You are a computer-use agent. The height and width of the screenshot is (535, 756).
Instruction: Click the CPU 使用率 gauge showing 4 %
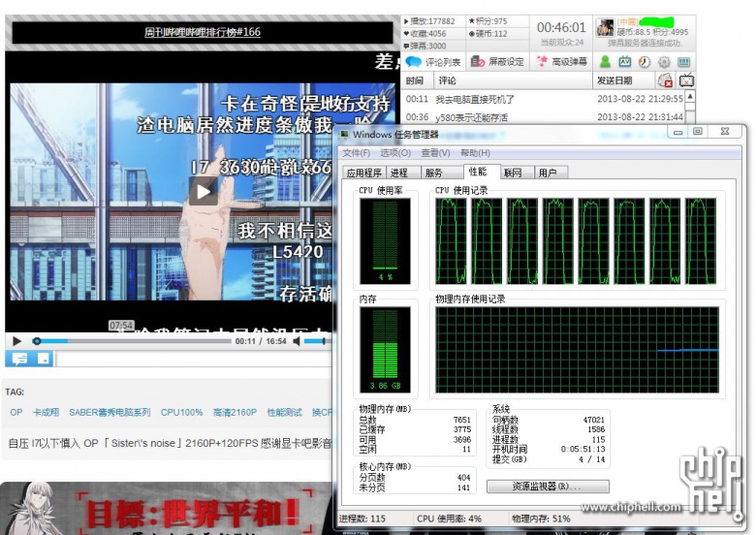(385, 241)
